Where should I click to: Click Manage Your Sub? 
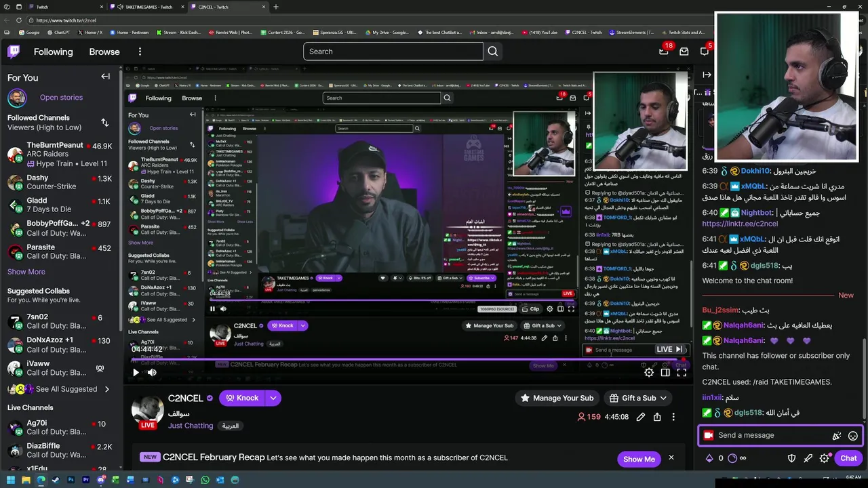coord(557,398)
